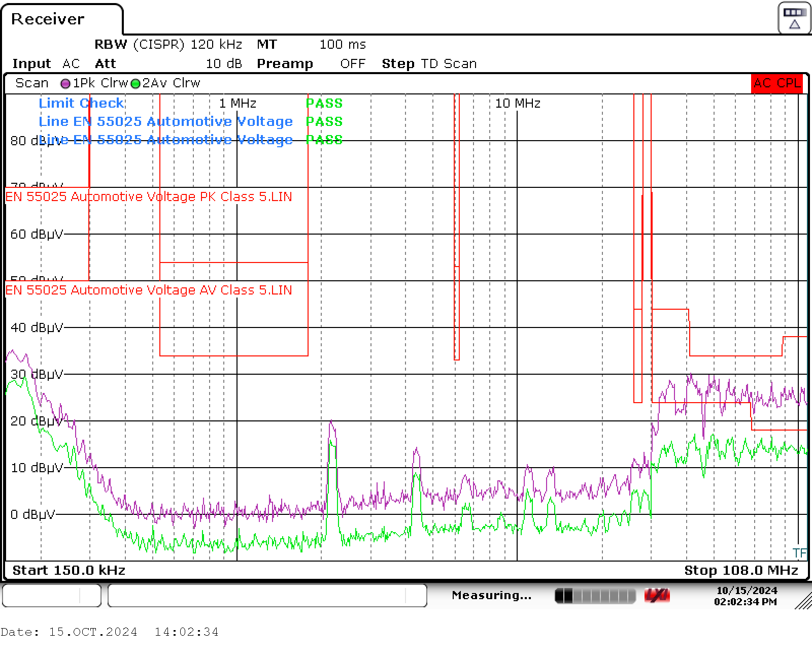
Task: Click the purple 1Pk trace color dot
Action: tap(64, 83)
